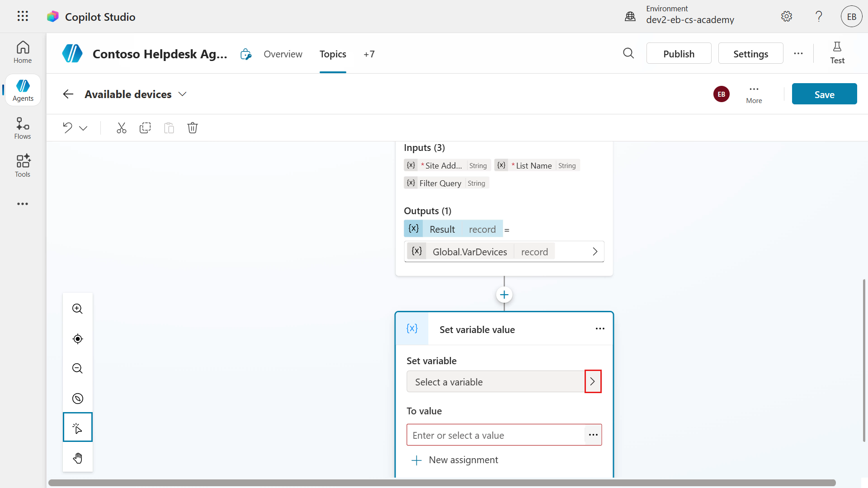Image resolution: width=868 pixels, height=488 pixels.
Task: Activate the pointer select tool
Action: pos(78,427)
